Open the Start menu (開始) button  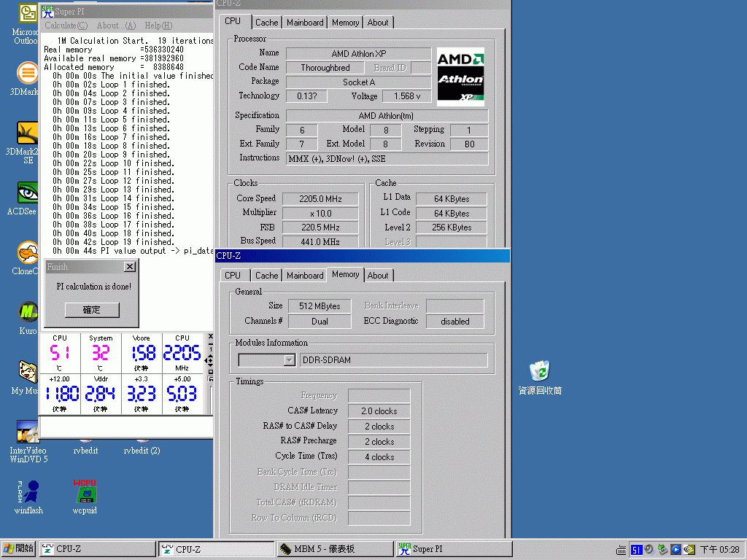18,549
